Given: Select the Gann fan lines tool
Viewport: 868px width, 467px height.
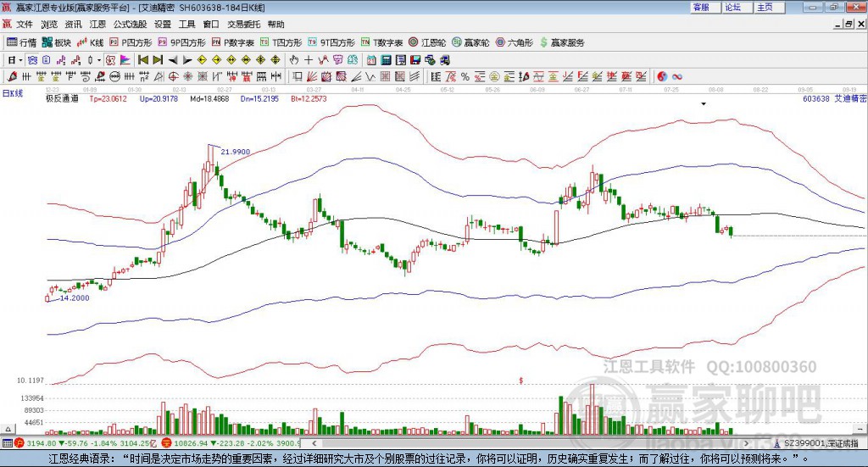Looking at the screenshot, I should (311, 77).
